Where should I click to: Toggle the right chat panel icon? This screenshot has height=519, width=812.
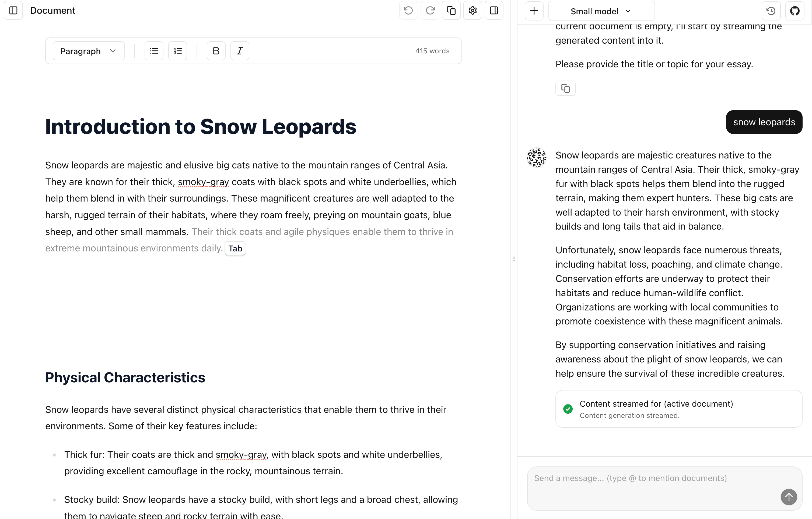click(x=494, y=11)
